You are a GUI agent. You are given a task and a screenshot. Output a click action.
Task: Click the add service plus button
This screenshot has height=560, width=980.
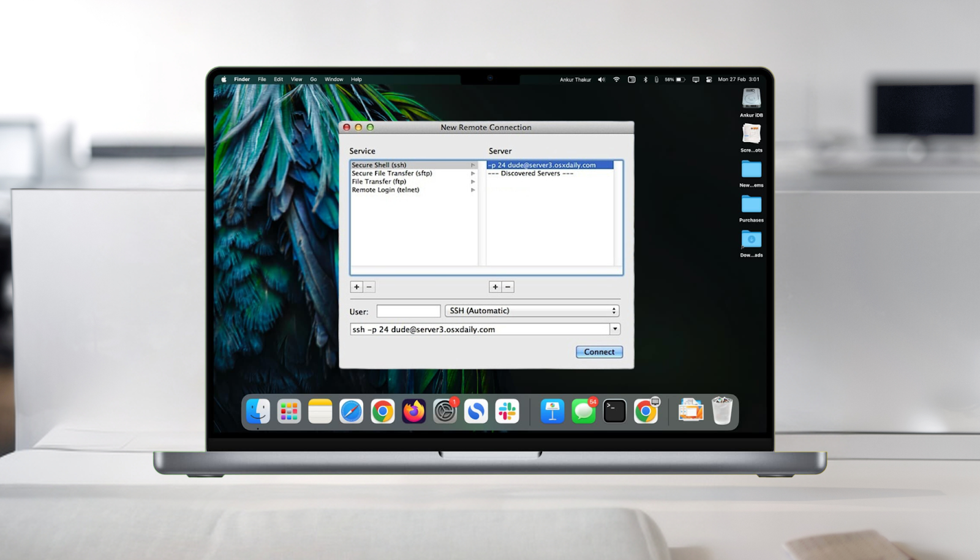coord(356,287)
